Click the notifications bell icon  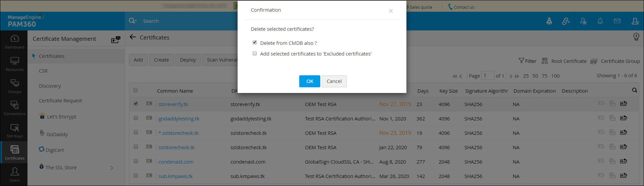(600, 21)
